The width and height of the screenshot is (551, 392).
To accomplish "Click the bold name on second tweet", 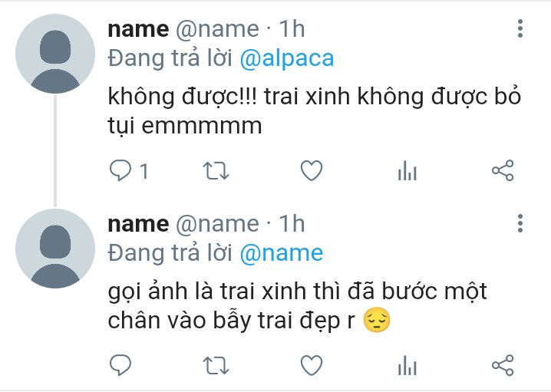I will [138, 224].
